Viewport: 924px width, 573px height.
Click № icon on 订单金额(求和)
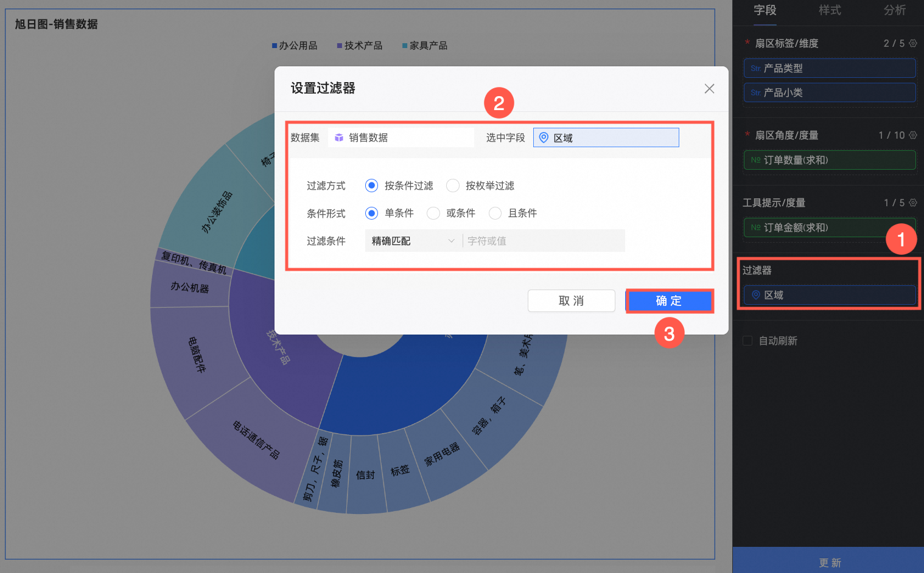pyautogui.click(x=755, y=227)
